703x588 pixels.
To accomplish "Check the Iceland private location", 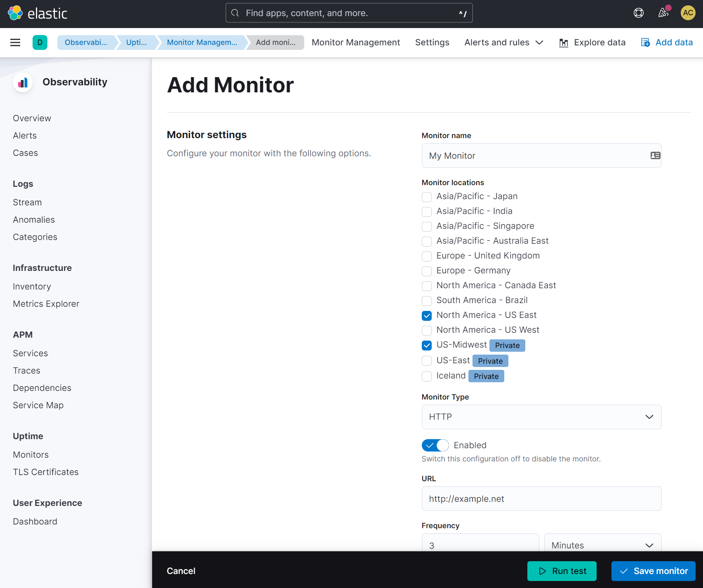I will [x=427, y=376].
